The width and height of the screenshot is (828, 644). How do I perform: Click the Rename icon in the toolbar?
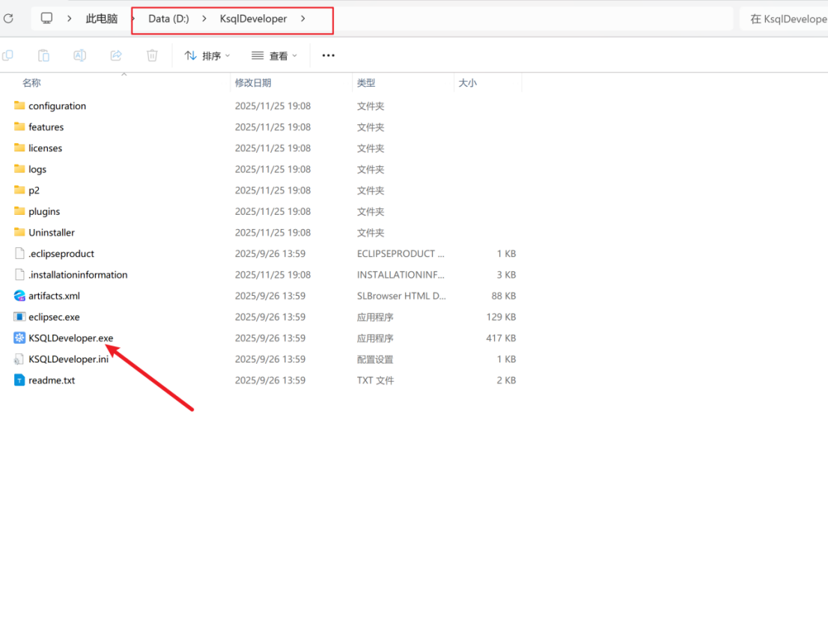pyautogui.click(x=79, y=55)
